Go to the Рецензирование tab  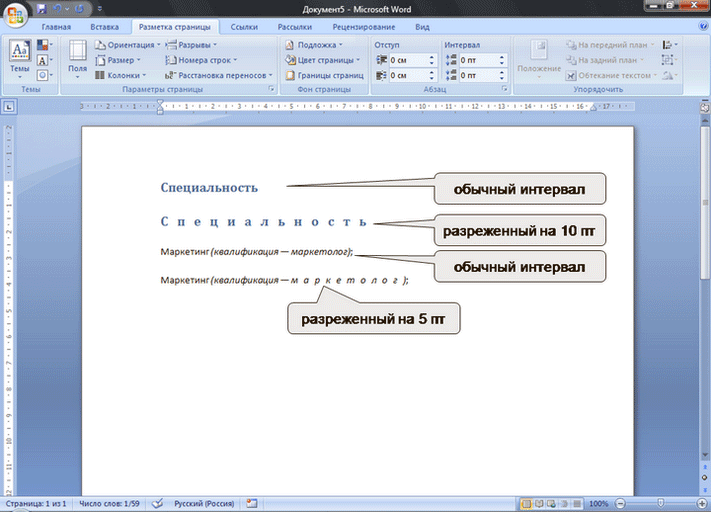pyautogui.click(x=364, y=27)
